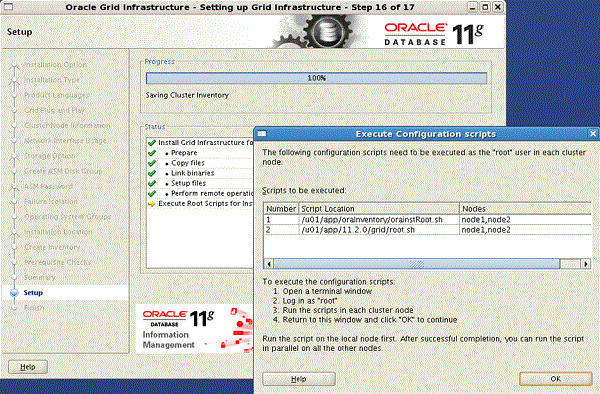600x394 pixels.
Task: Select number cell 1 in scripts table
Action: coord(281,220)
